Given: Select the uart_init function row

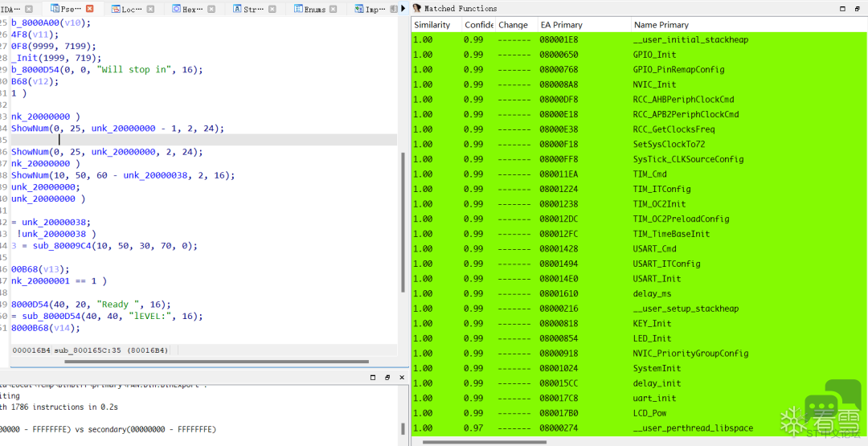Looking at the screenshot, I should pos(640,399).
